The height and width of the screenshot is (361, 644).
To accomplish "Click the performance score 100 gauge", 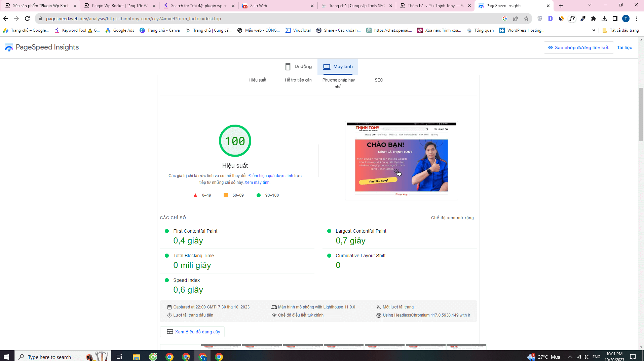I will click(x=235, y=141).
